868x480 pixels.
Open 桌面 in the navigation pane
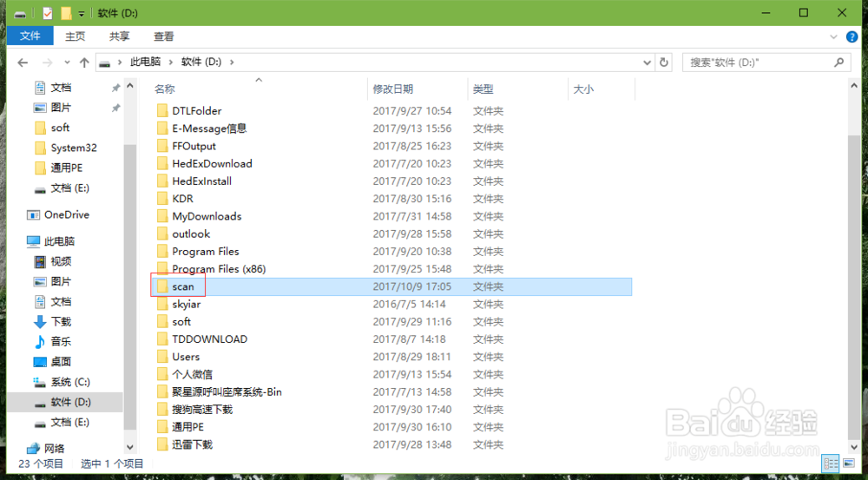click(x=61, y=362)
